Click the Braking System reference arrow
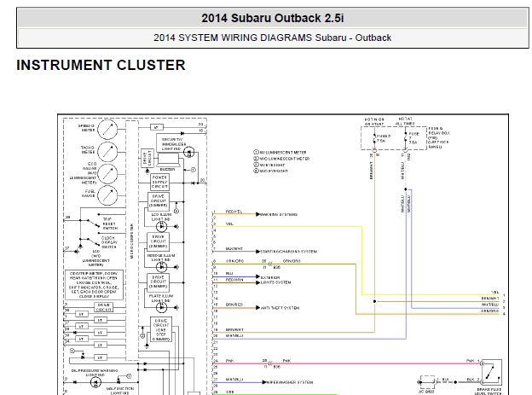The height and width of the screenshot is (395, 532). pos(257,214)
